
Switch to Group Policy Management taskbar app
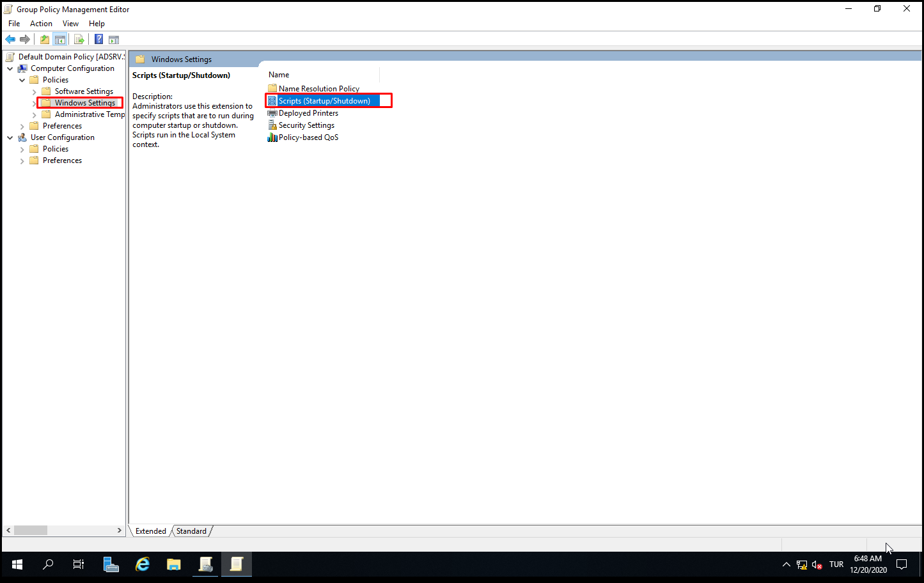[x=205, y=564]
